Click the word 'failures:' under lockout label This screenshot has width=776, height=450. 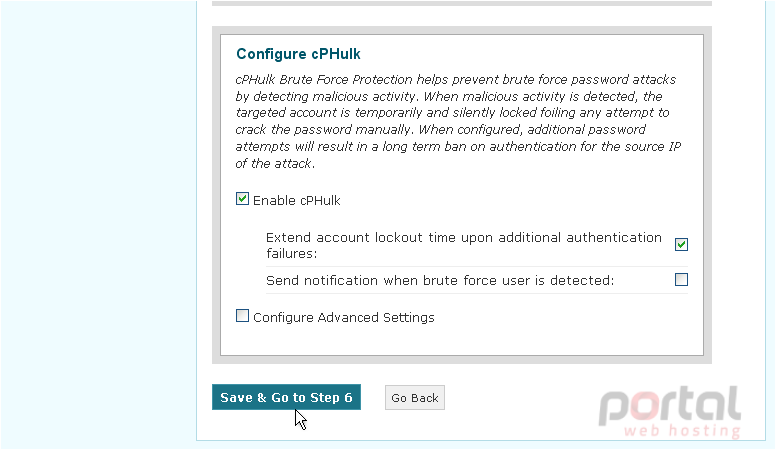pos(291,253)
